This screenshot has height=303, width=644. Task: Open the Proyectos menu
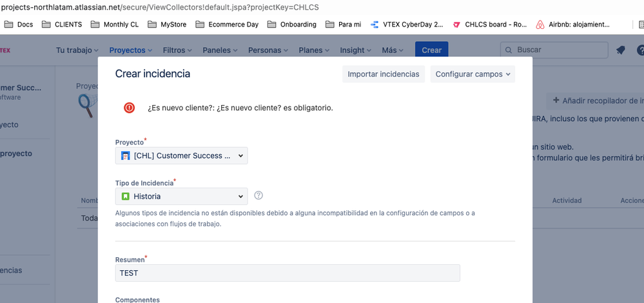tap(131, 50)
